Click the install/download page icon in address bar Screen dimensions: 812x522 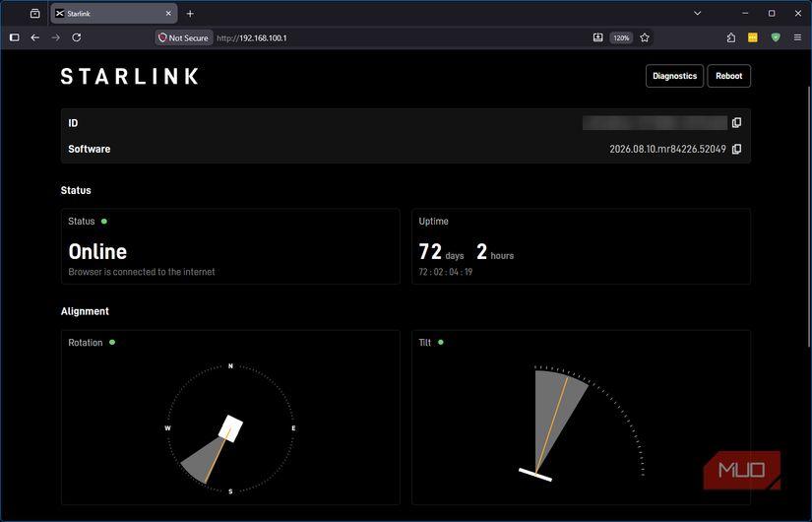(597, 37)
